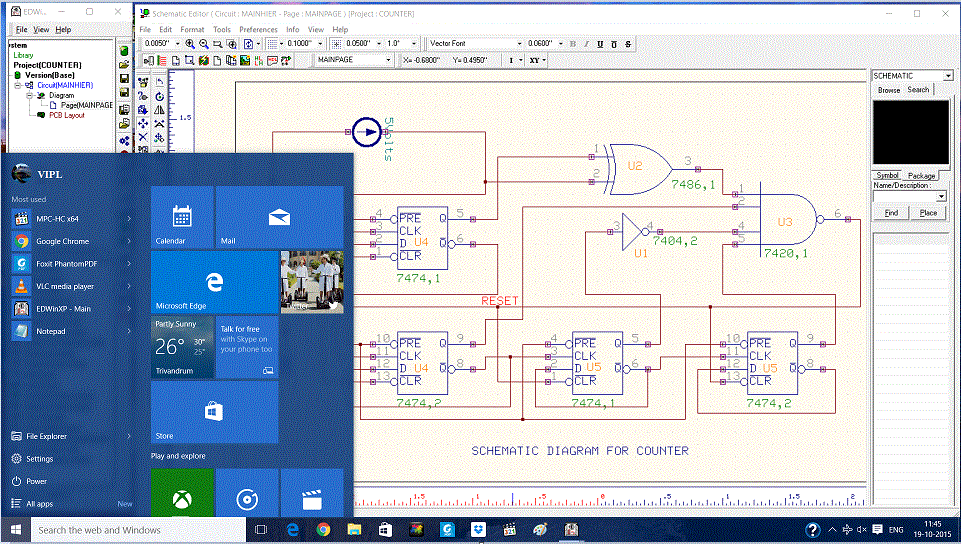Open the 0.0050" snap dropdown
The image size is (961, 544).
click(x=178, y=44)
